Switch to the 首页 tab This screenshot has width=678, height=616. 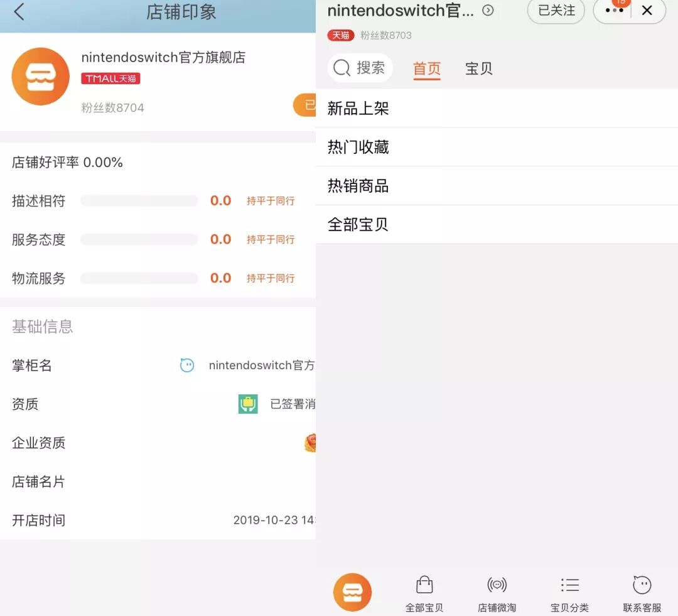(x=427, y=69)
